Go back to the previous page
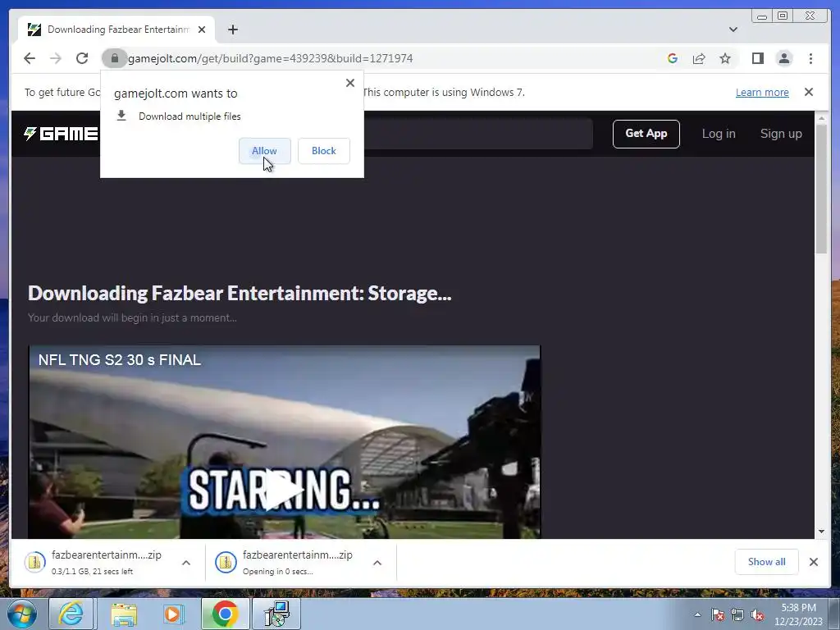This screenshot has height=630, width=840. click(x=30, y=58)
